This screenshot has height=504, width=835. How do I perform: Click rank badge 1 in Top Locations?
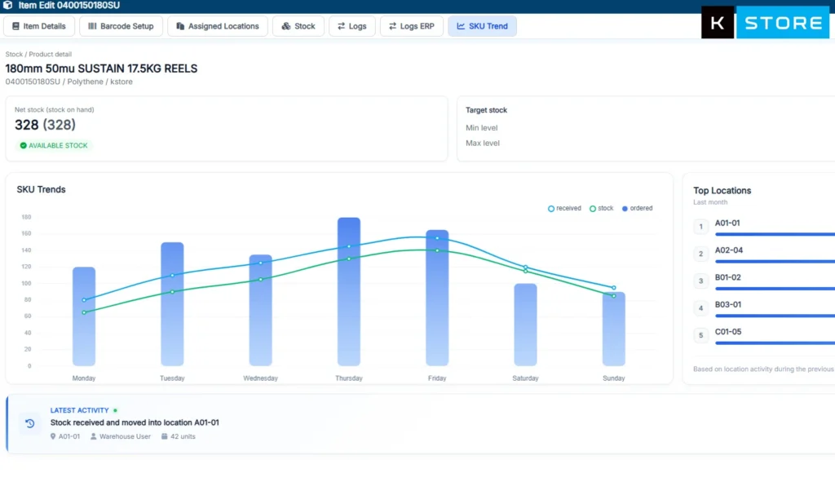pyautogui.click(x=700, y=227)
